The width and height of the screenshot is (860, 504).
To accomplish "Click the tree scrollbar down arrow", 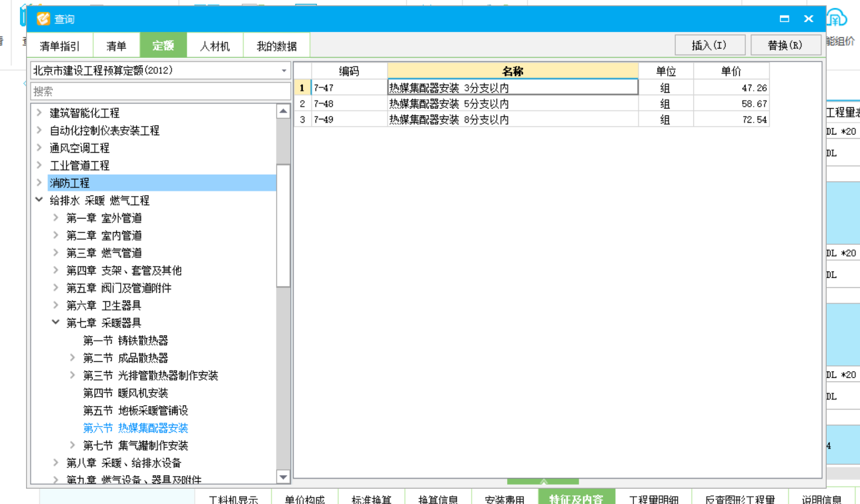I will click(284, 477).
